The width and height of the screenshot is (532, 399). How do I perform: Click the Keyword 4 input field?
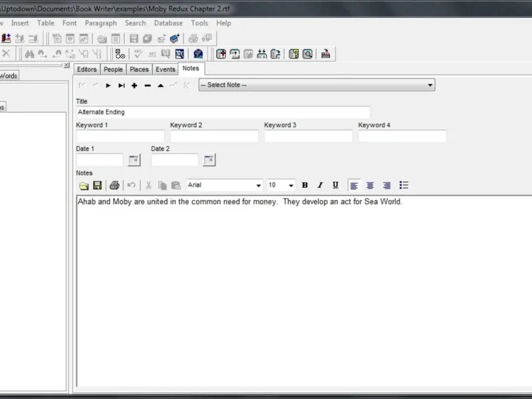tap(402, 136)
